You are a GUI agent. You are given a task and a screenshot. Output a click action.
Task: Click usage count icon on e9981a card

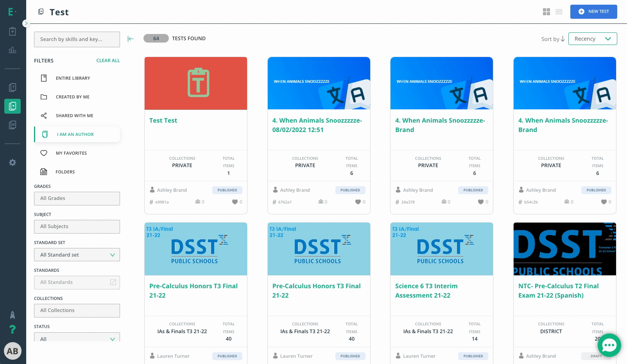pyautogui.click(x=197, y=202)
